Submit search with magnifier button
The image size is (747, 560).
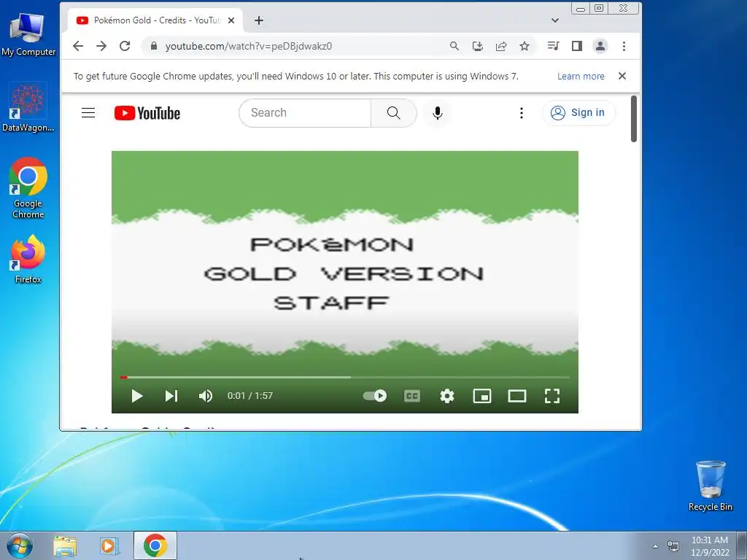[x=393, y=113]
